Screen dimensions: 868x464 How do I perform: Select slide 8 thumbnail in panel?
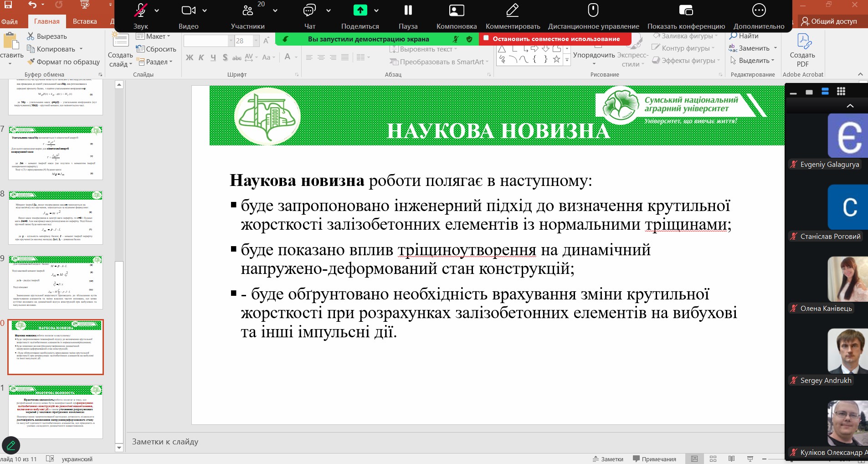coord(56,217)
